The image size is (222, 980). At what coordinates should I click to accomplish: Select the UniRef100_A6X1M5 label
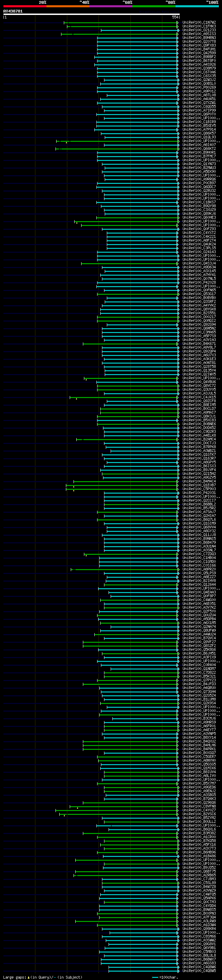click(199, 623)
